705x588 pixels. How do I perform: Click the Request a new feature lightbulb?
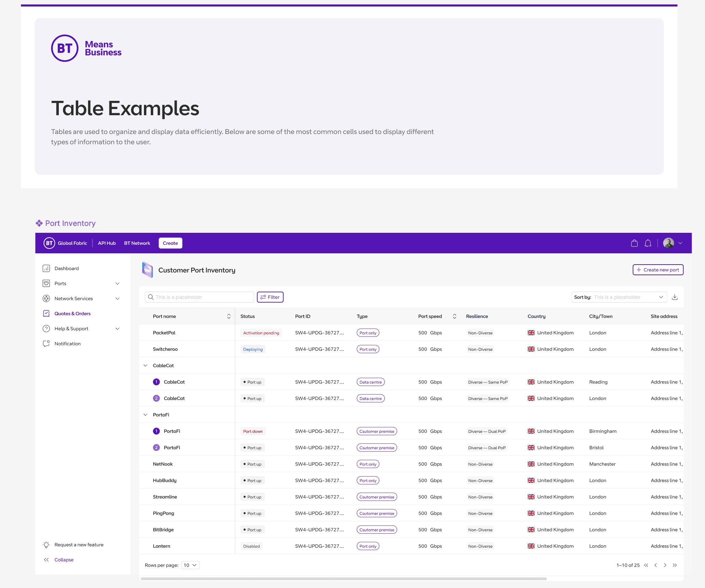(46, 545)
